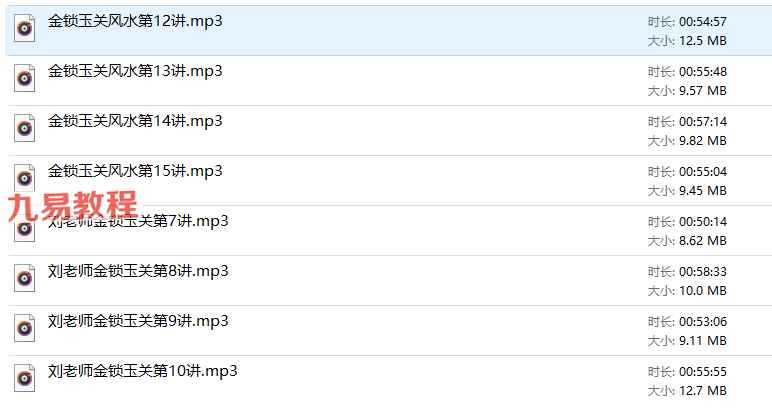This screenshot has height=411, width=772.
Task: Click the 9.82 MB size of lecture 14
Action: [x=703, y=141]
